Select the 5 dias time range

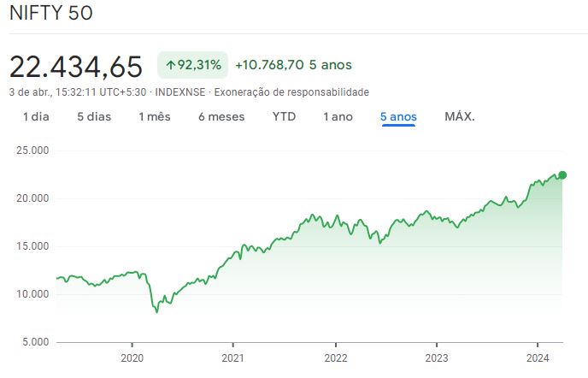(94, 116)
